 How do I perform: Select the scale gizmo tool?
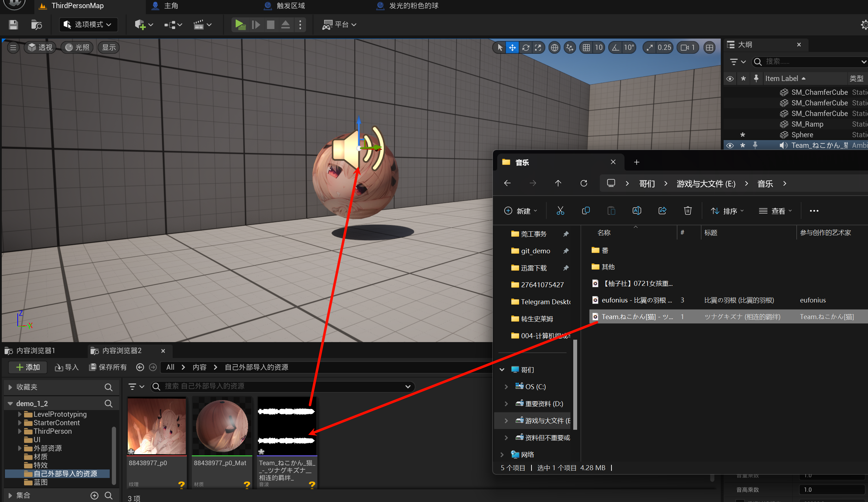(538, 47)
